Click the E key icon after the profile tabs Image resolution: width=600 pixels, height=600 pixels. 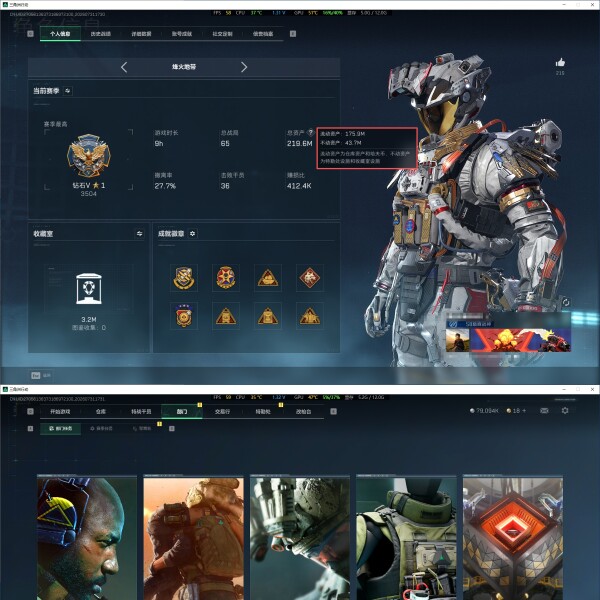click(x=293, y=34)
